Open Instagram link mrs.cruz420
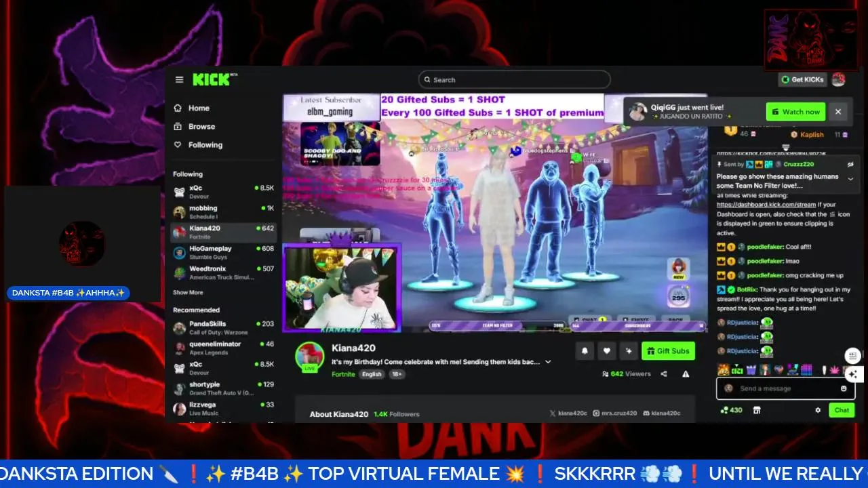 coord(615,413)
